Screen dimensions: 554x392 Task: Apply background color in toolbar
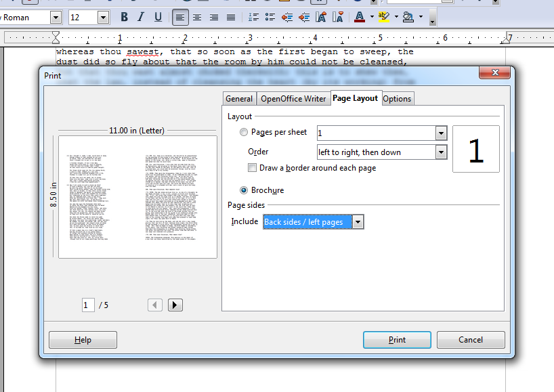point(408,17)
